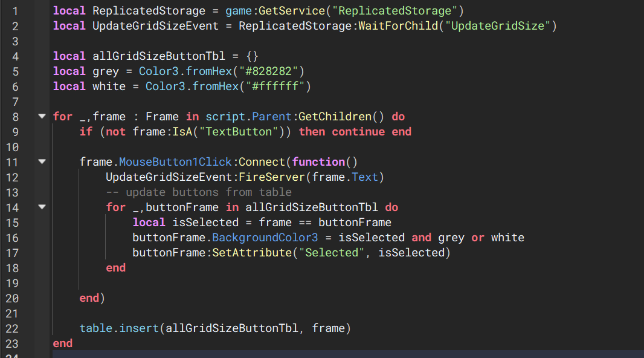This screenshot has width=644, height=358.
Task: Collapse the outer for loop on line 8
Action: coord(41,116)
